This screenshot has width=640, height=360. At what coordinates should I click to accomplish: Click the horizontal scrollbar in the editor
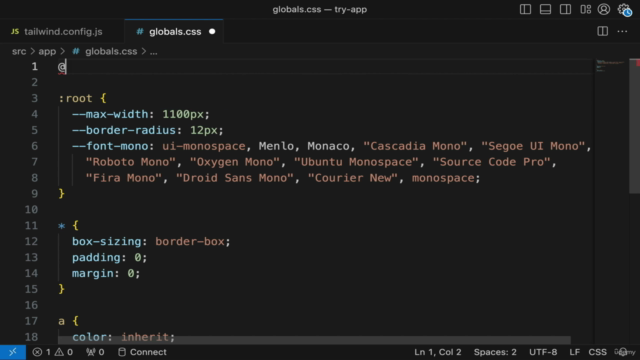point(314,340)
